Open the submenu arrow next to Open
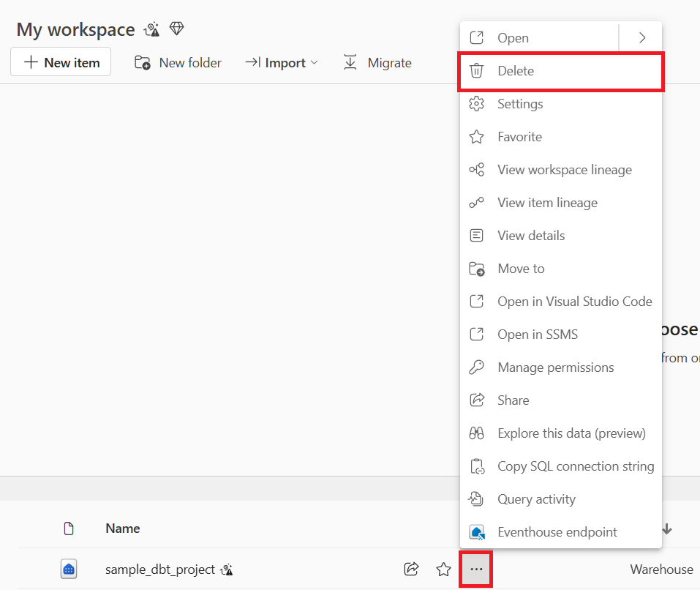Viewport: 700px width, 590px height. coord(641,37)
